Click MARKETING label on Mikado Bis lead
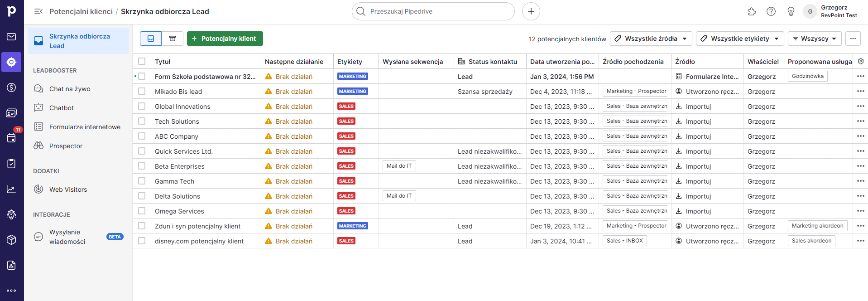The height and width of the screenshot is (301, 868). pyautogui.click(x=353, y=91)
